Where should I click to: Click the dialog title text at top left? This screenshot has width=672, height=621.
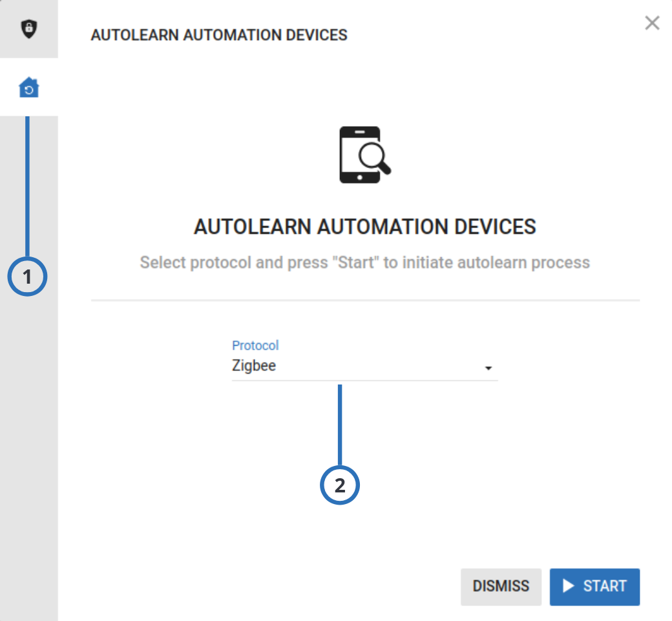220,35
